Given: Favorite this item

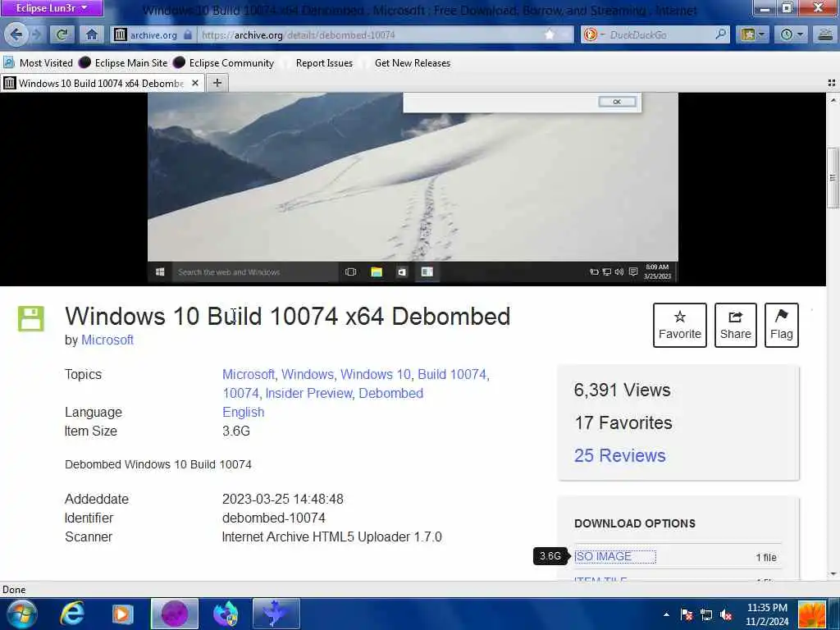Looking at the screenshot, I should (x=680, y=325).
